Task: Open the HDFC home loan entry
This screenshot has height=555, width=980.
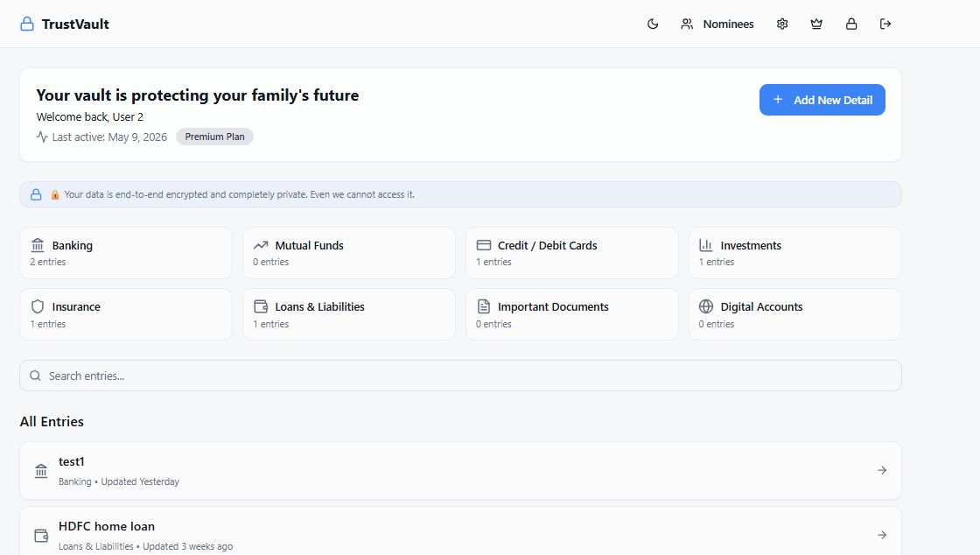Action: click(460, 531)
